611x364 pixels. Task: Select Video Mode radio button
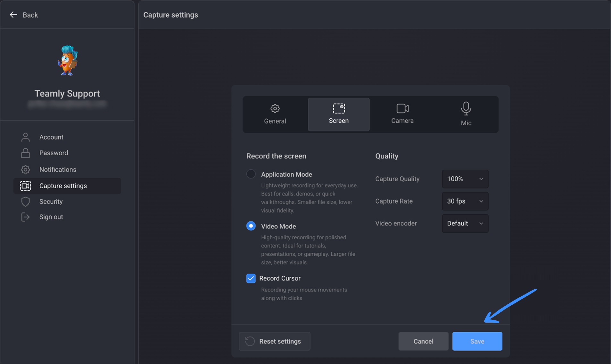coord(251,226)
